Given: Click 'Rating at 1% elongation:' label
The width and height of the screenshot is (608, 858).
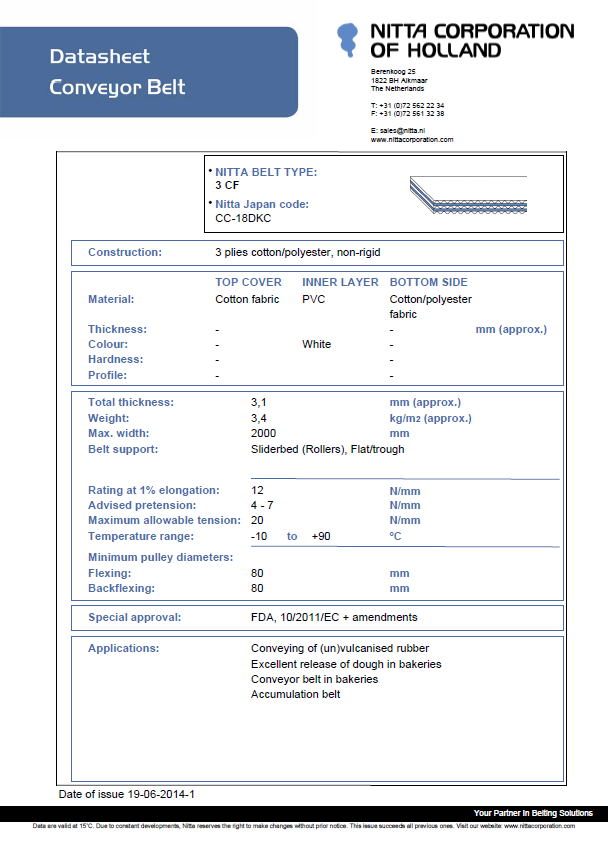Looking at the screenshot, I should (154, 490).
